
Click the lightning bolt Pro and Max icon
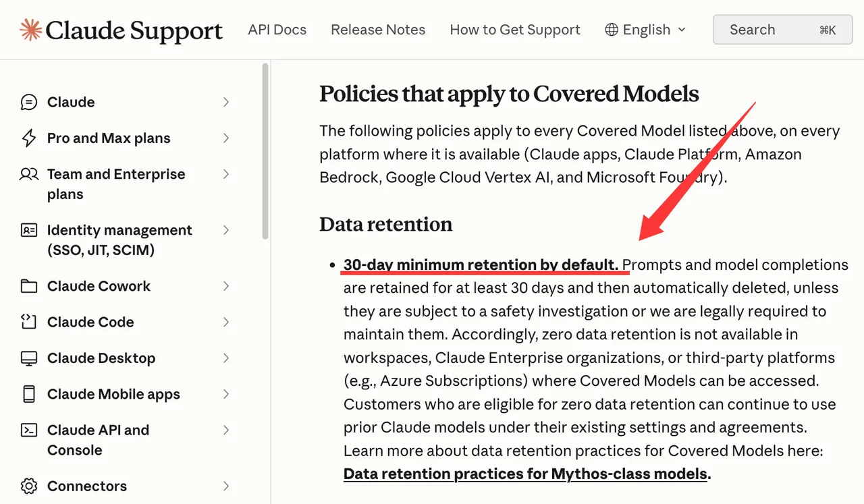tap(29, 138)
